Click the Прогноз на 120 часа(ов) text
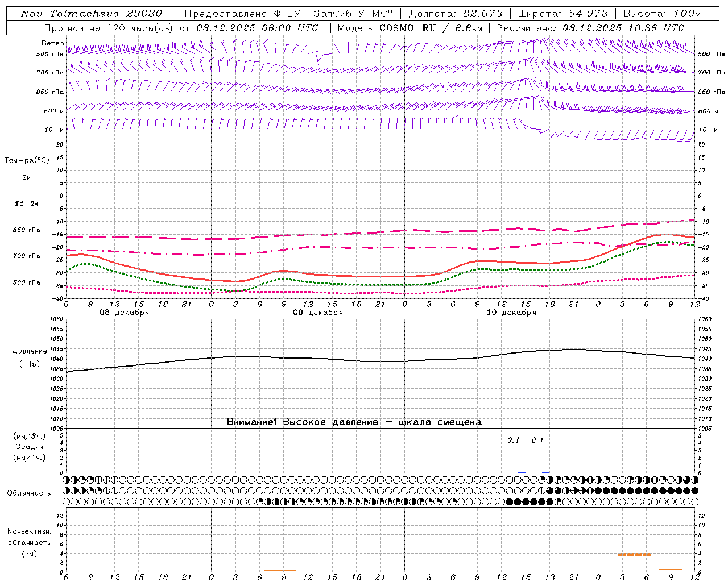 [x=109, y=28]
